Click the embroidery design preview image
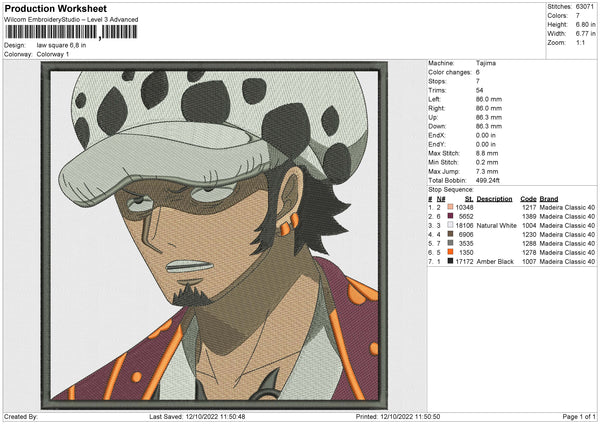Screen dimensions: 600x424 (x=214, y=235)
